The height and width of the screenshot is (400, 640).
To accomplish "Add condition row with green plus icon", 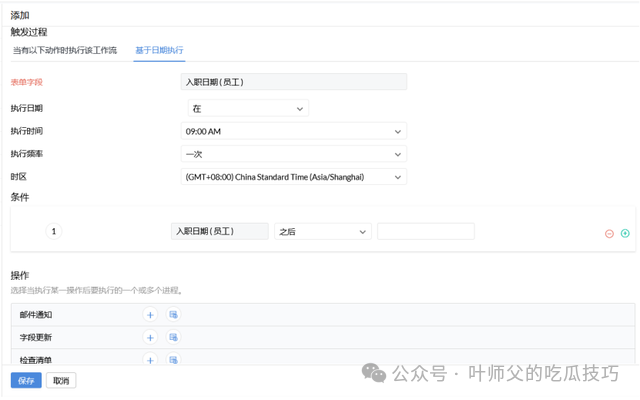I will click(625, 233).
